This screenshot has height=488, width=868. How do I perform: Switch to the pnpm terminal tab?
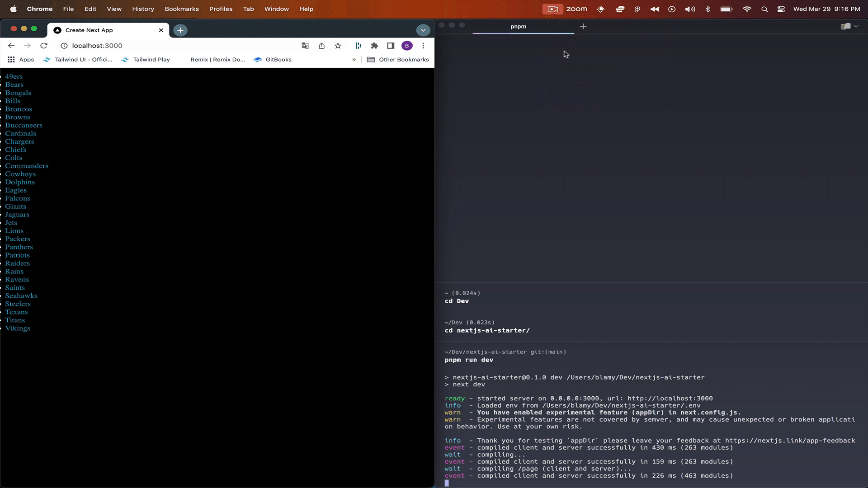pos(518,27)
